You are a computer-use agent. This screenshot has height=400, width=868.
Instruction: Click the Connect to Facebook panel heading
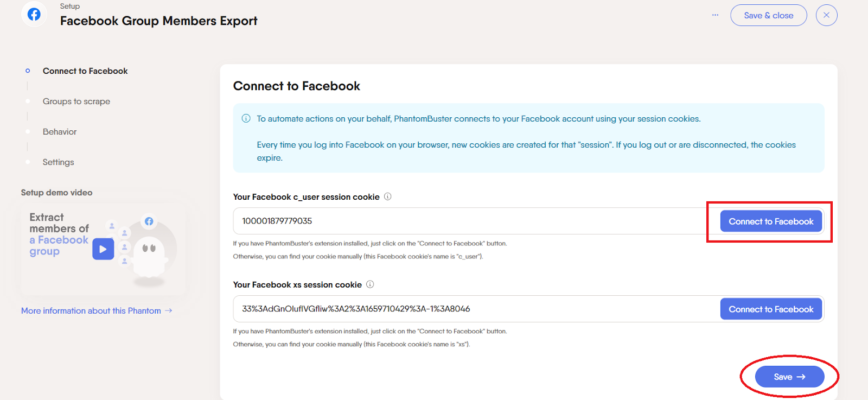(296, 86)
